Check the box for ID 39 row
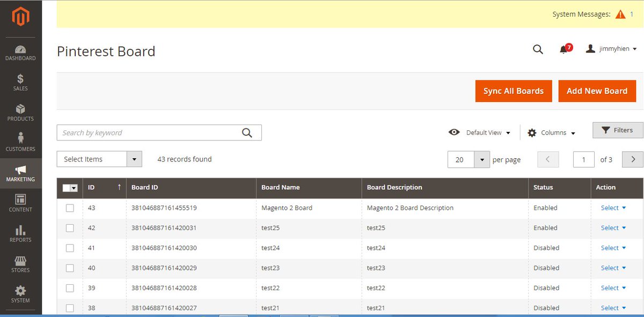The height and width of the screenshot is (317, 644). (x=70, y=288)
